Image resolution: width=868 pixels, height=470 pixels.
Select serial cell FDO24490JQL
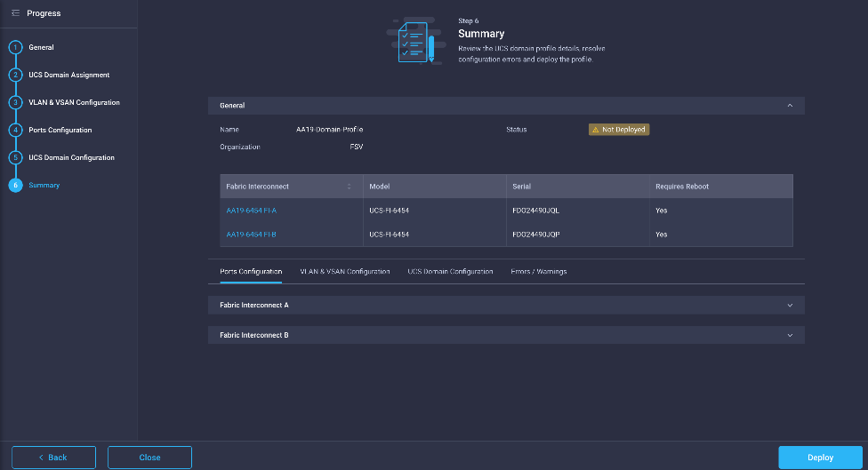tap(536, 211)
